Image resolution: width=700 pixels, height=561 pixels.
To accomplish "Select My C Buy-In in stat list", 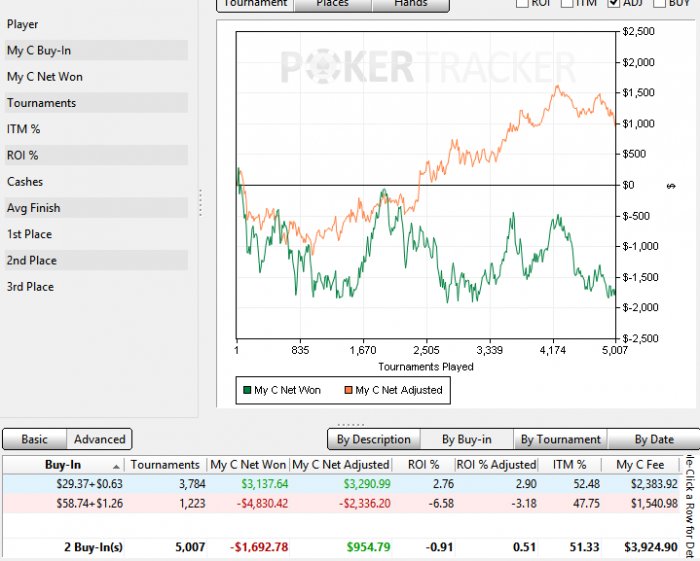I will coord(96,50).
